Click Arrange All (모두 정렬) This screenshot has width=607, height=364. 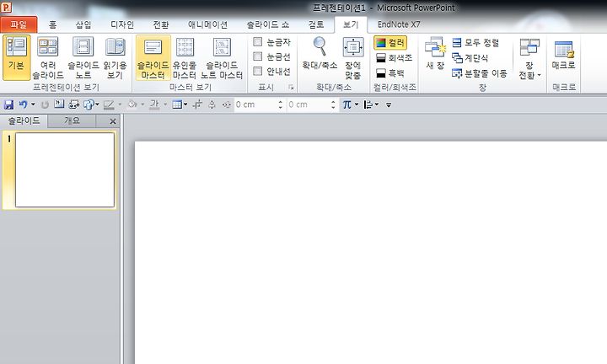coord(476,42)
